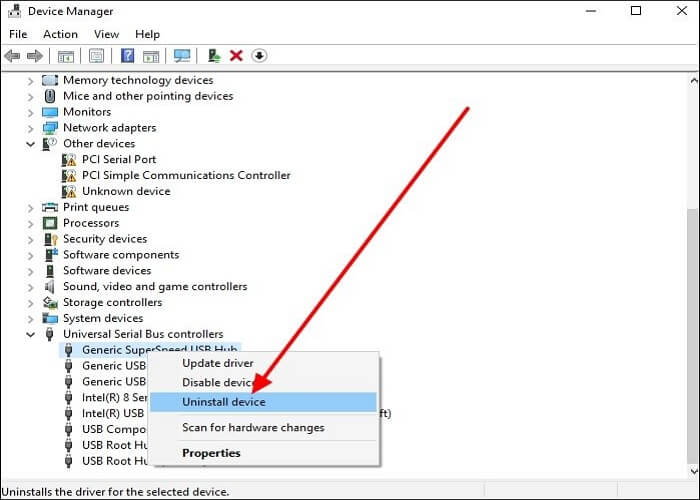
Task: Open the Action menu
Action: [x=60, y=34]
